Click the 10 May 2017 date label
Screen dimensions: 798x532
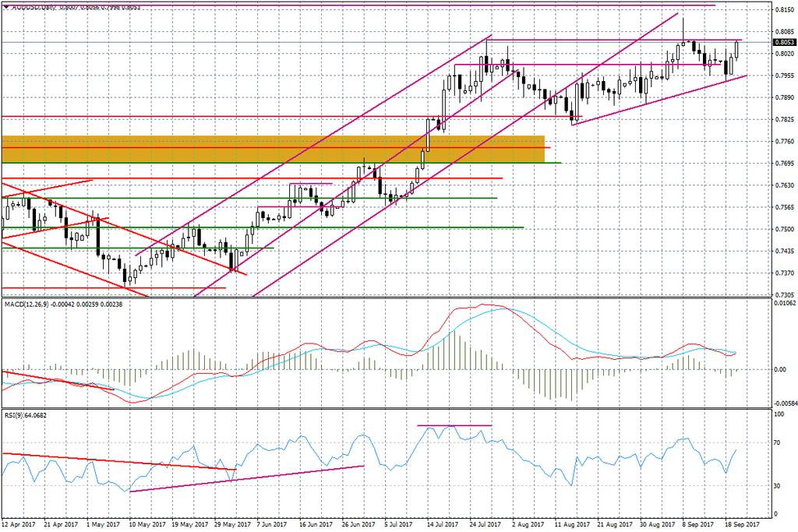tap(147, 524)
